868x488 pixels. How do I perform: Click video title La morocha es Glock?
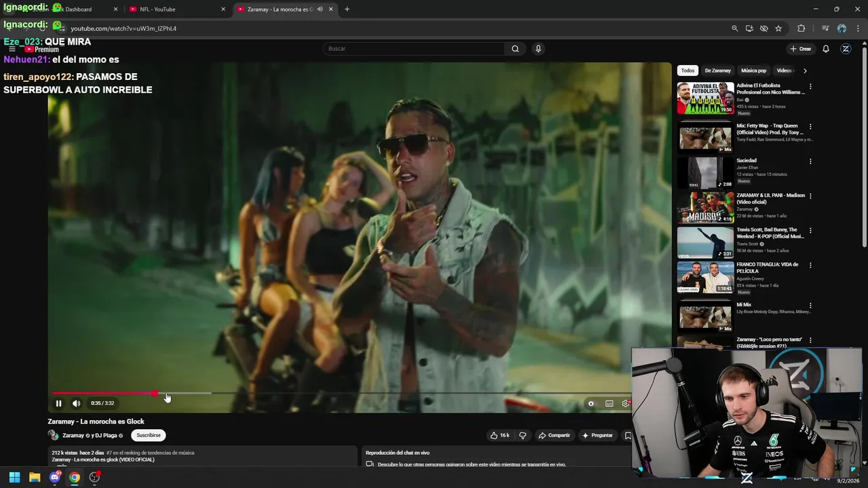[x=96, y=422]
